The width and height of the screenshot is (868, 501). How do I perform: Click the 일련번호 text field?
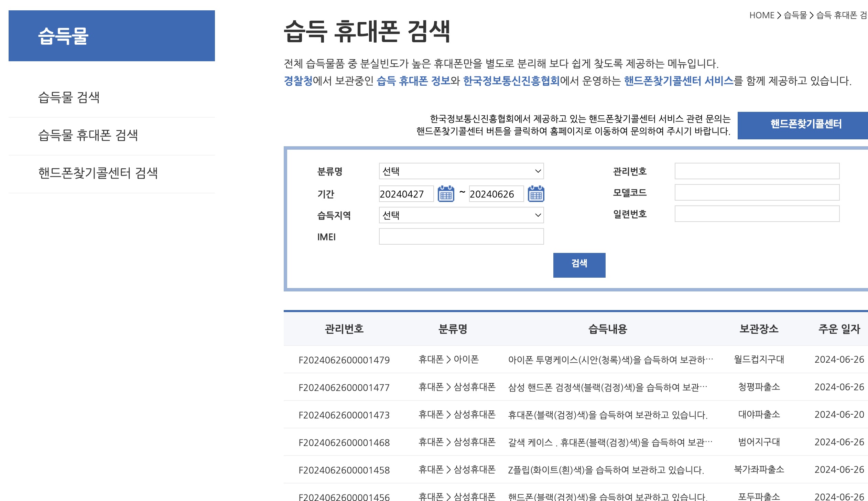(757, 214)
